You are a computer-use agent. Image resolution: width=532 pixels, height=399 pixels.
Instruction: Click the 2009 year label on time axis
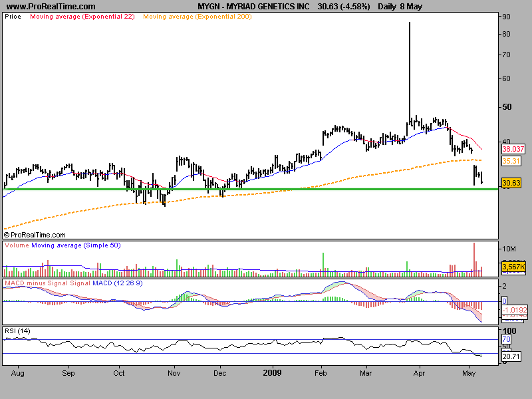[272, 373]
